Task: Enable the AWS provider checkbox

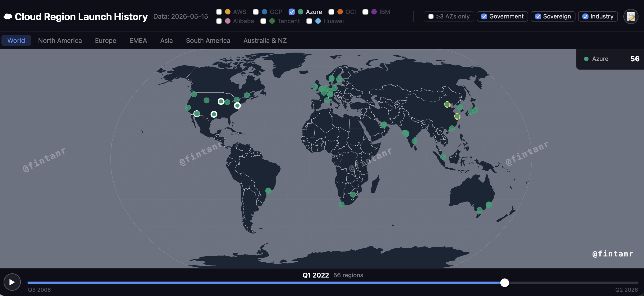Action: [219, 12]
